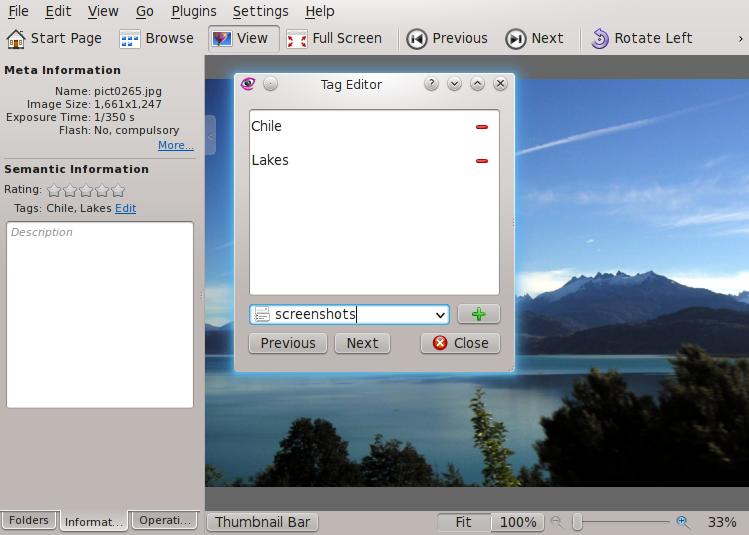Add the typed tag with green plus

point(478,314)
